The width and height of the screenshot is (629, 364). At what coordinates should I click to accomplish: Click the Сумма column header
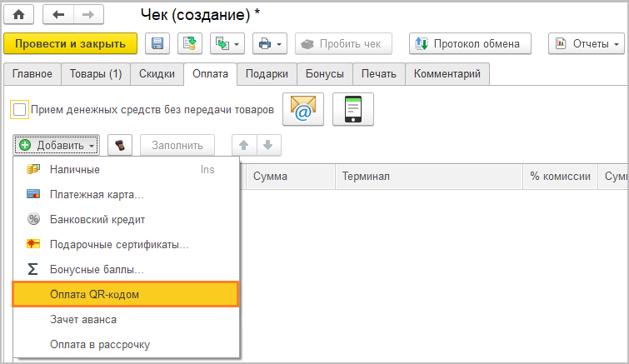click(x=291, y=177)
